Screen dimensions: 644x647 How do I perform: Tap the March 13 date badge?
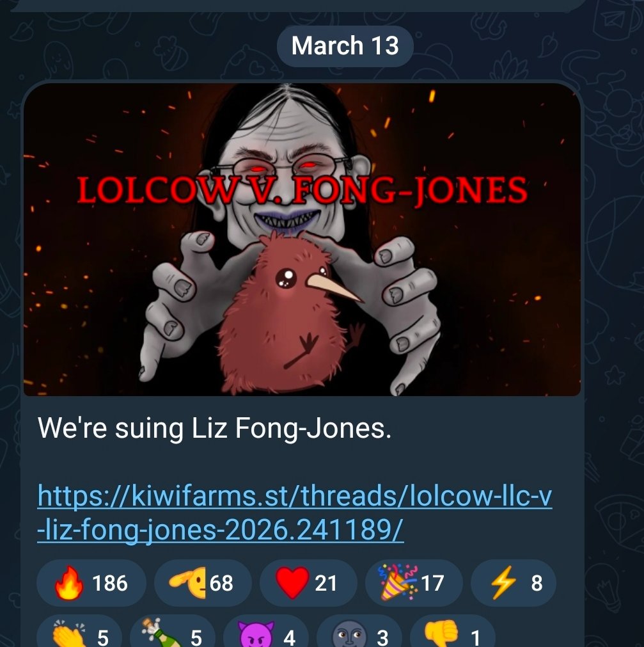click(x=345, y=45)
